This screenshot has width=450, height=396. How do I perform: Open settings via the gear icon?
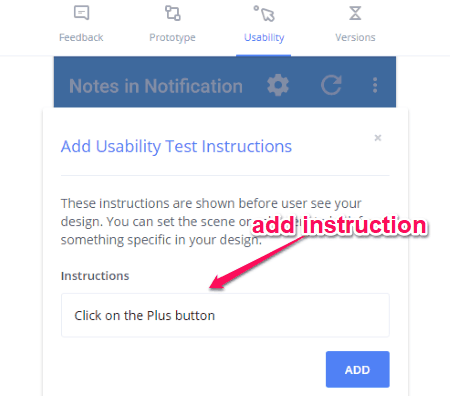point(278,85)
